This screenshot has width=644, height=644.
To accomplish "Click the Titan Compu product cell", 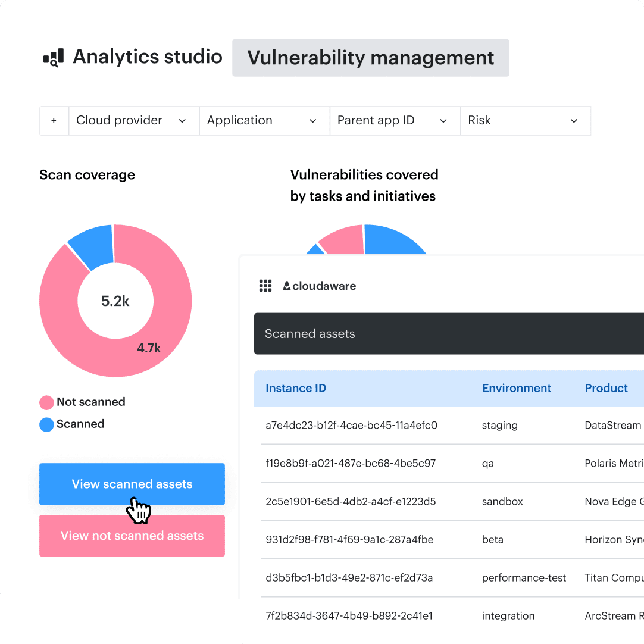I will 614,578.
